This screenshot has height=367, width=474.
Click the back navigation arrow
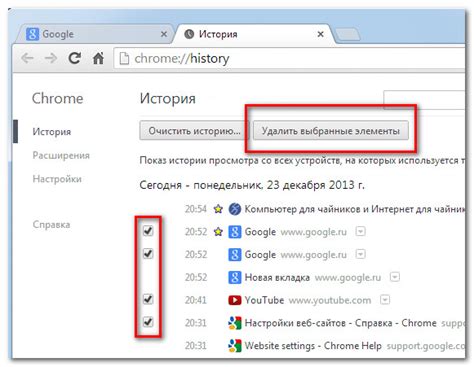[27, 58]
